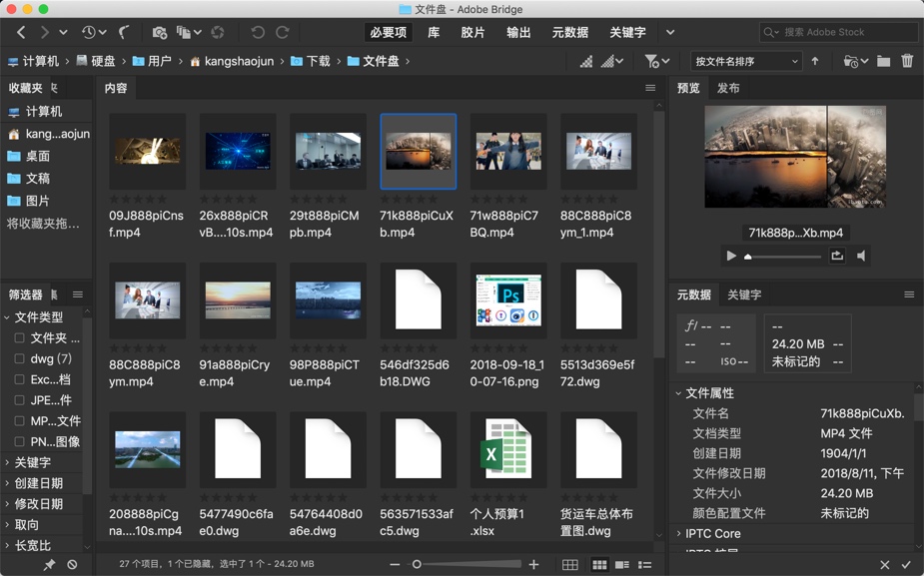
Task: Toggle loop in preview player
Action: pyautogui.click(x=837, y=256)
